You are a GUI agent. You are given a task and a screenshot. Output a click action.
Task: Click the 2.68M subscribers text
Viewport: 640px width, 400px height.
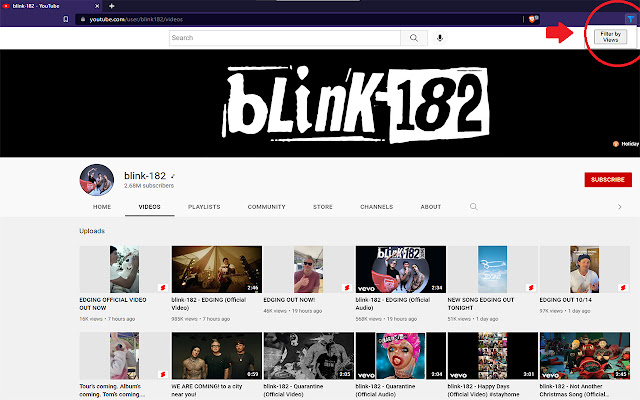[x=149, y=186]
